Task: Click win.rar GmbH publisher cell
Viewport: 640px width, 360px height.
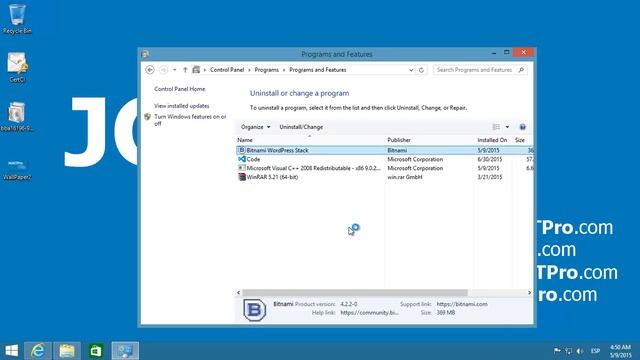Action: click(x=404, y=177)
